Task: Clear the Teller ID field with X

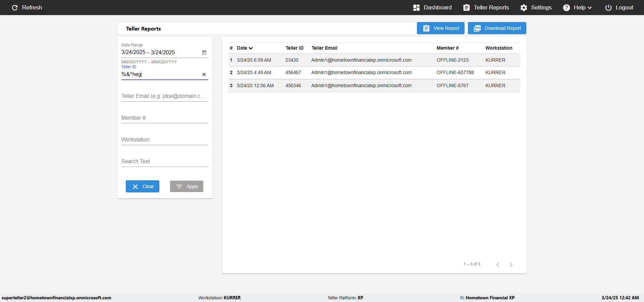Action: (x=204, y=74)
